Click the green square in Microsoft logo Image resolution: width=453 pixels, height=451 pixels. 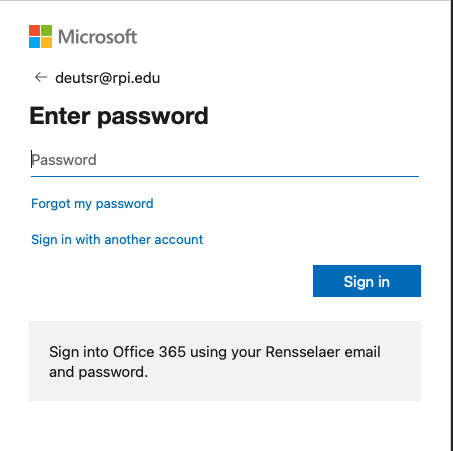(46, 30)
